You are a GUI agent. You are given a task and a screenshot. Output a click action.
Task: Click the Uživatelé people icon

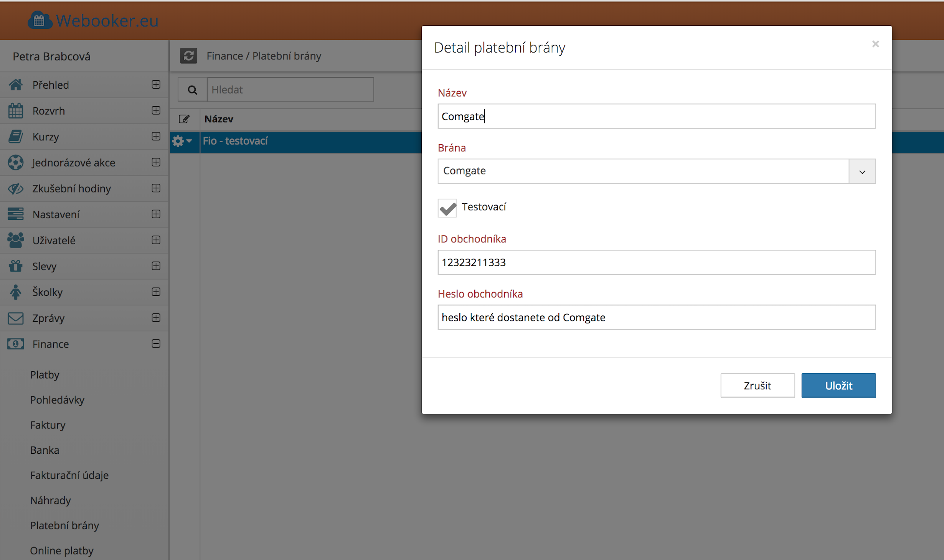15,240
